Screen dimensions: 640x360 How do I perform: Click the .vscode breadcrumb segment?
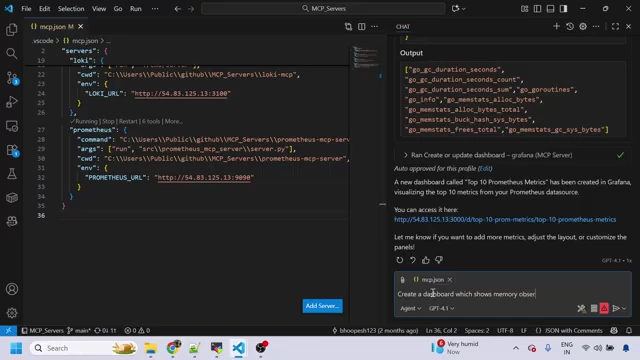pyautogui.click(x=43, y=41)
